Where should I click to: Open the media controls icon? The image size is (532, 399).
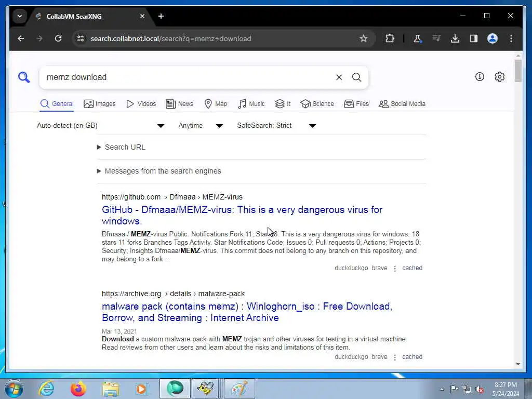pyautogui.click(x=436, y=38)
